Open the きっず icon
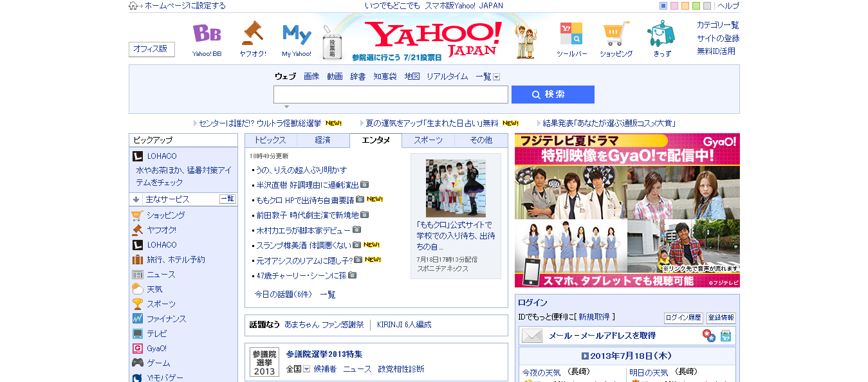Image resolution: width=868 pixels, height=382 pixels. (x=661, y=33)
